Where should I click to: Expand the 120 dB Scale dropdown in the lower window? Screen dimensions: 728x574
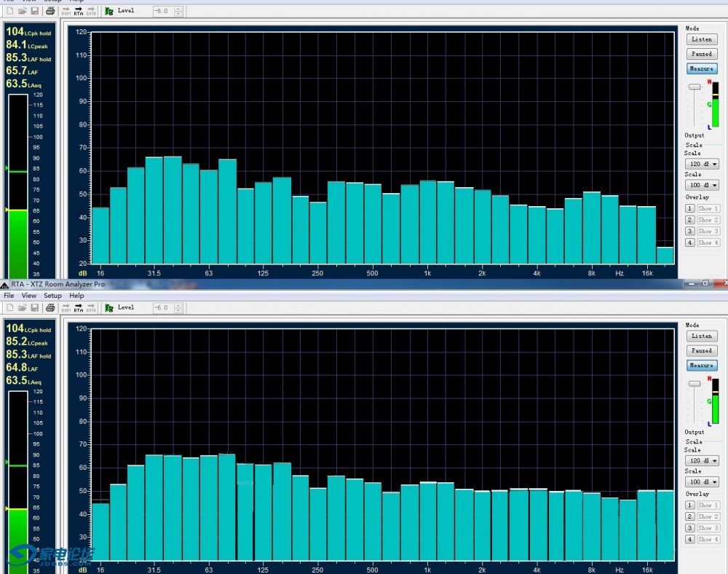(x=702, y=461)
